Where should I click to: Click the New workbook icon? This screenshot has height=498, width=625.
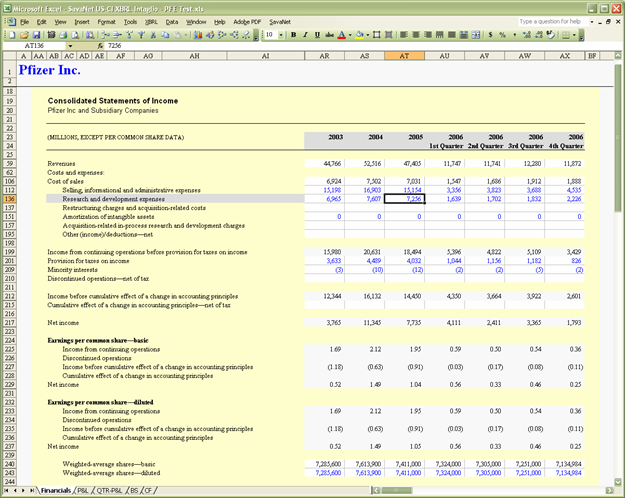[x=12, y=35]
